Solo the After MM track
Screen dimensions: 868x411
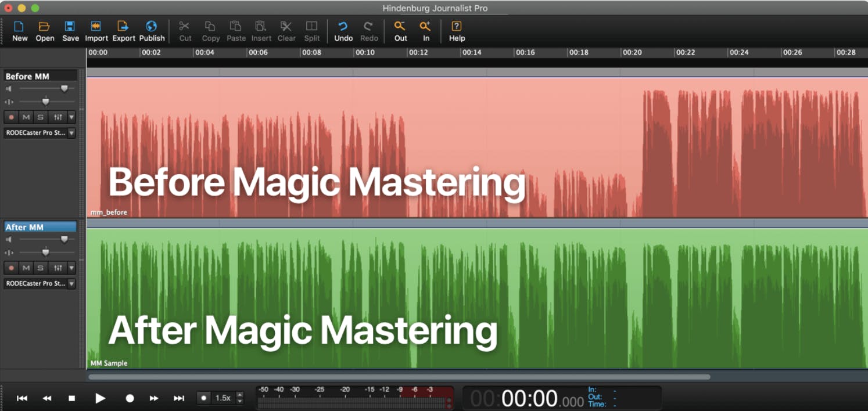point(40,268)
